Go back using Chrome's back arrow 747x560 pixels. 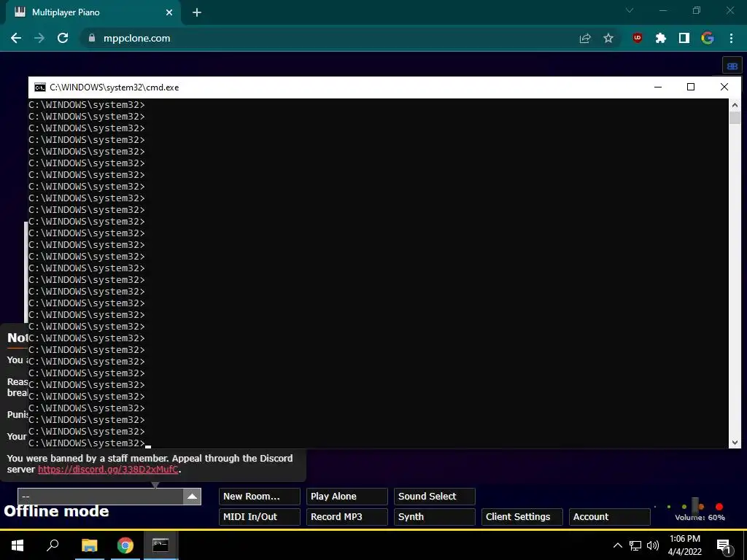[x=16, y=38]
